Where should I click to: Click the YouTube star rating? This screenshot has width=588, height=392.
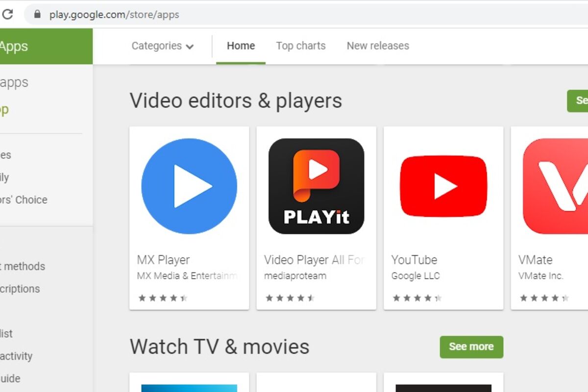tap(417, 298)
